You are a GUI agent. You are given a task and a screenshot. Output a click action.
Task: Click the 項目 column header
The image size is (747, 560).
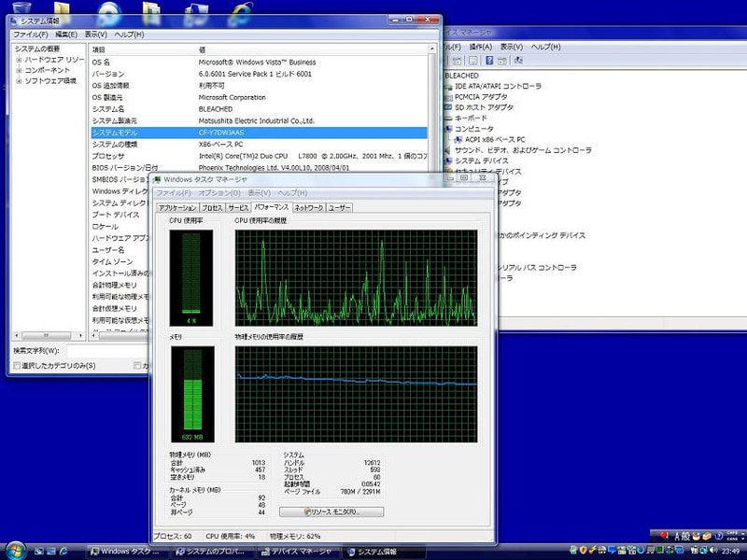tap(142, 49)
